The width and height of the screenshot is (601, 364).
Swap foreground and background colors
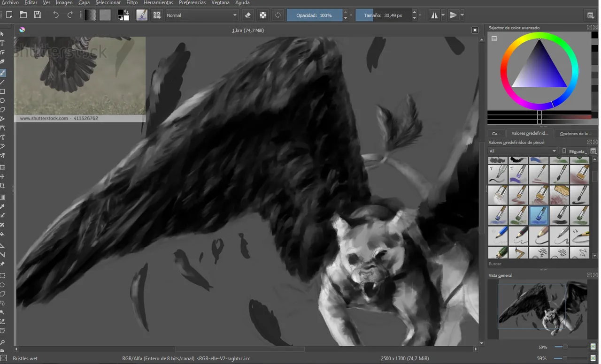(127, 12)
